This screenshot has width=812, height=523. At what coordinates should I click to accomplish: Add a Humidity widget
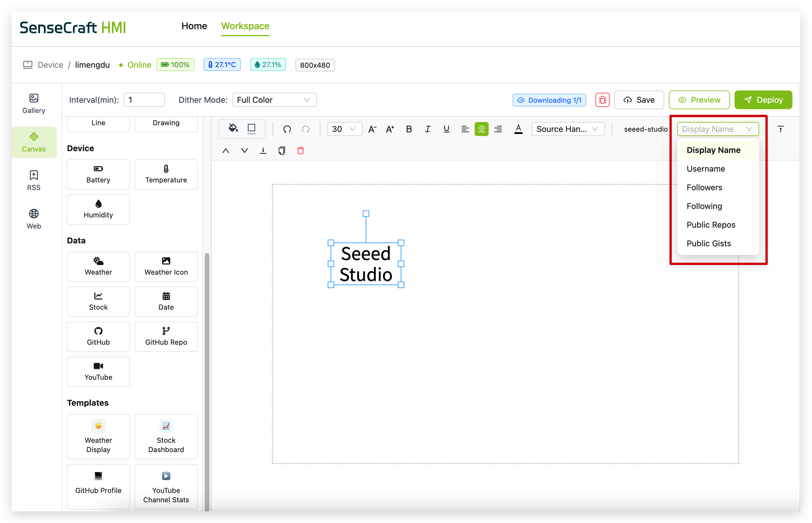(98, 210)
